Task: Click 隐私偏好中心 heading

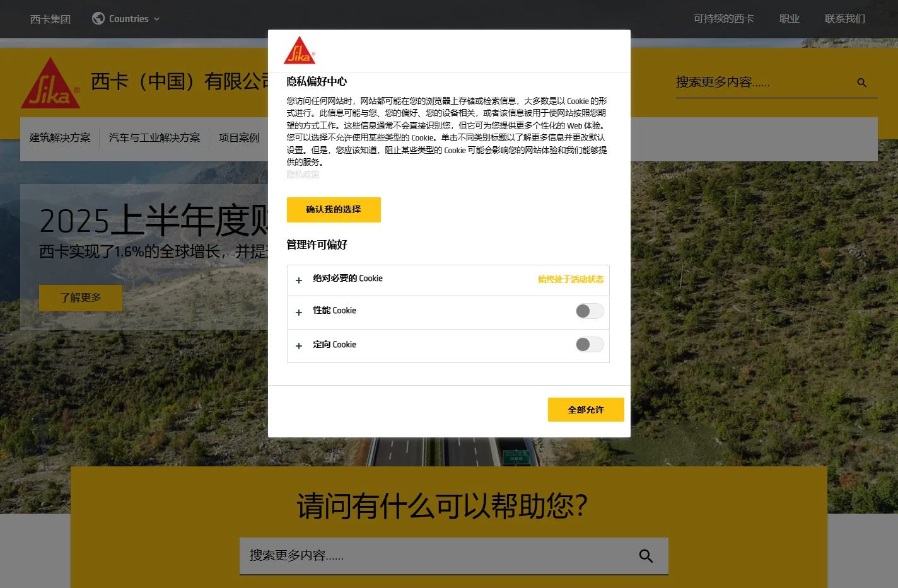Action: point(317,81)
